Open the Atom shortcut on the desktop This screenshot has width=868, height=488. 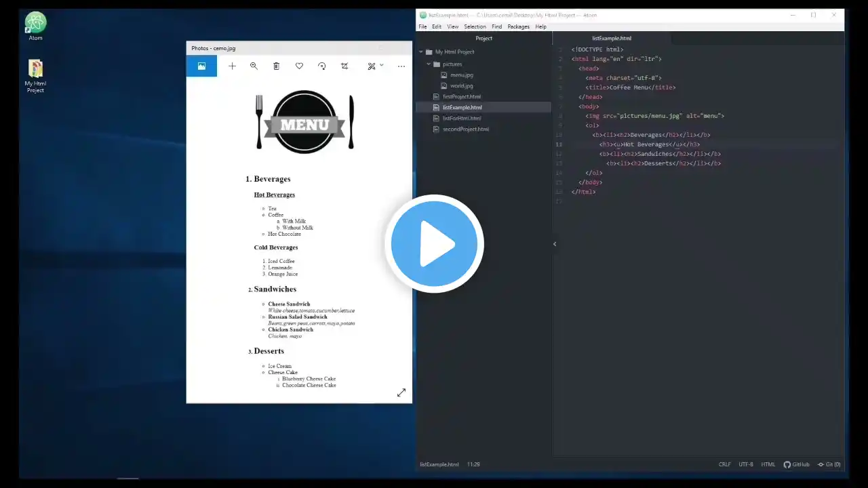(35, 26)
